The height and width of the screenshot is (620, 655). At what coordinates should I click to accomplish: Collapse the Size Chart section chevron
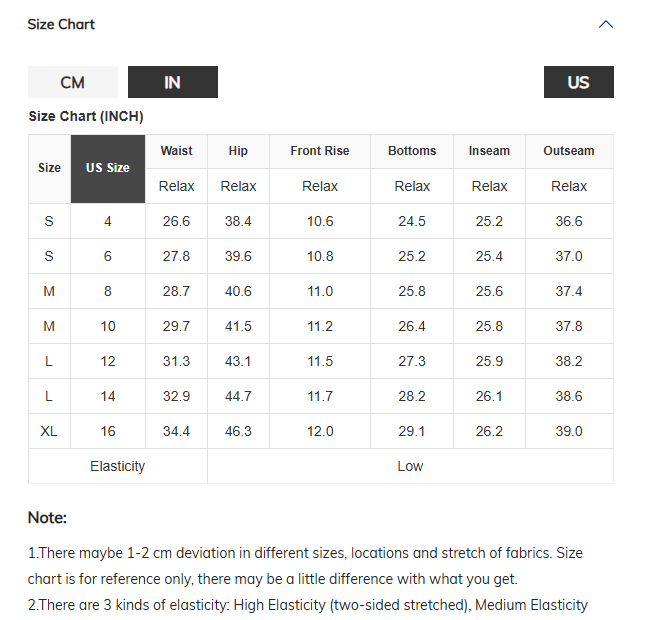606,24
